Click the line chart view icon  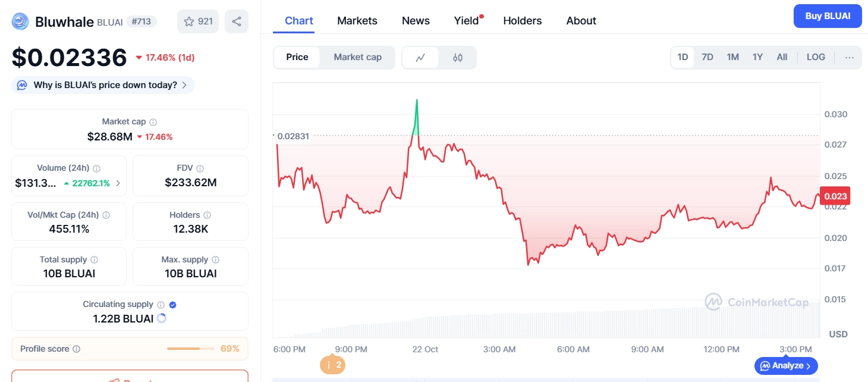[420, 57]
